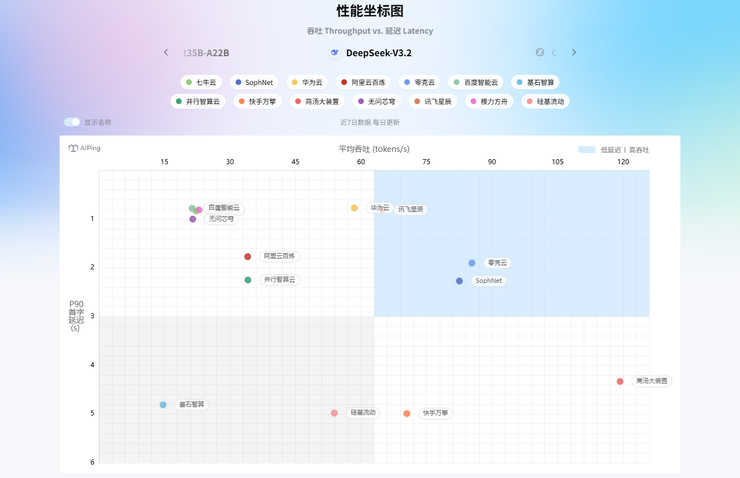Click the 并行智算云 green data point
This screenshot has width=740, height=478.
[248, 280]
